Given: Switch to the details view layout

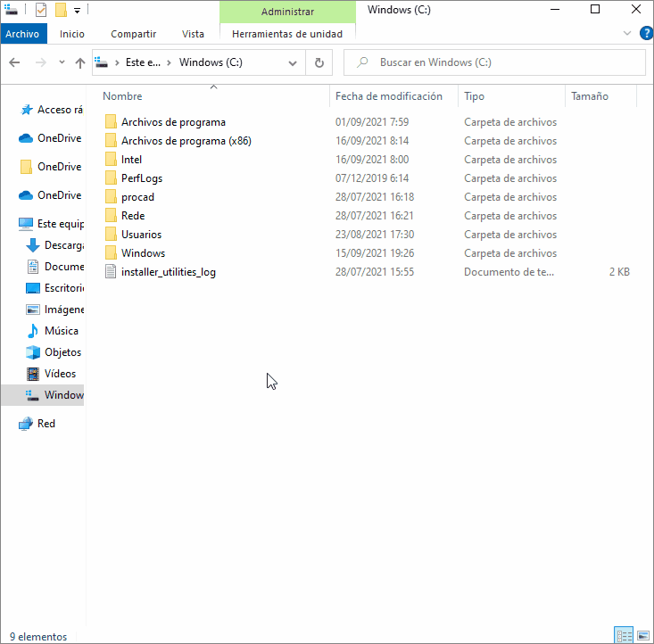Looking at the screenshot, I should (x=624, y=635).
